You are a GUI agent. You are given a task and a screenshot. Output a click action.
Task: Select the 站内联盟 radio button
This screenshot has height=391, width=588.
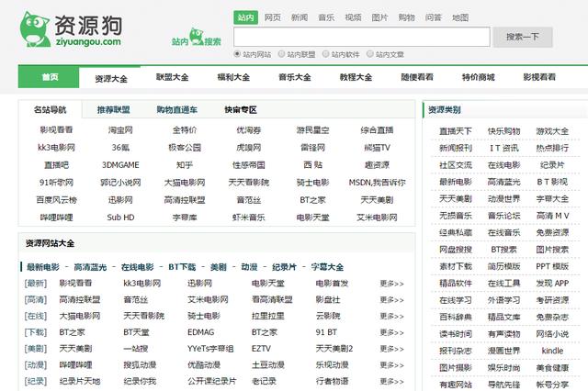tap(281, 54)
